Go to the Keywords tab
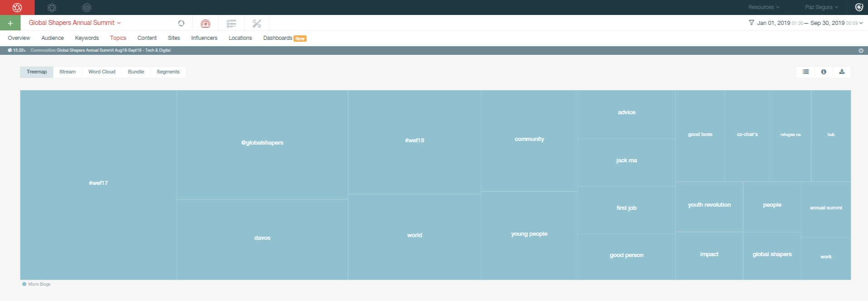This screenshot has width=868, height=301. coord(87,38)
